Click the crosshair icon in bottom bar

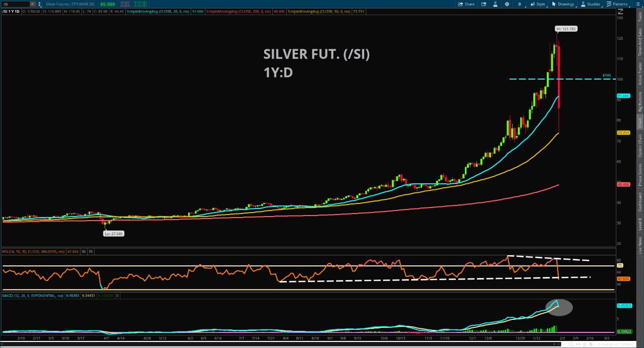586,344
